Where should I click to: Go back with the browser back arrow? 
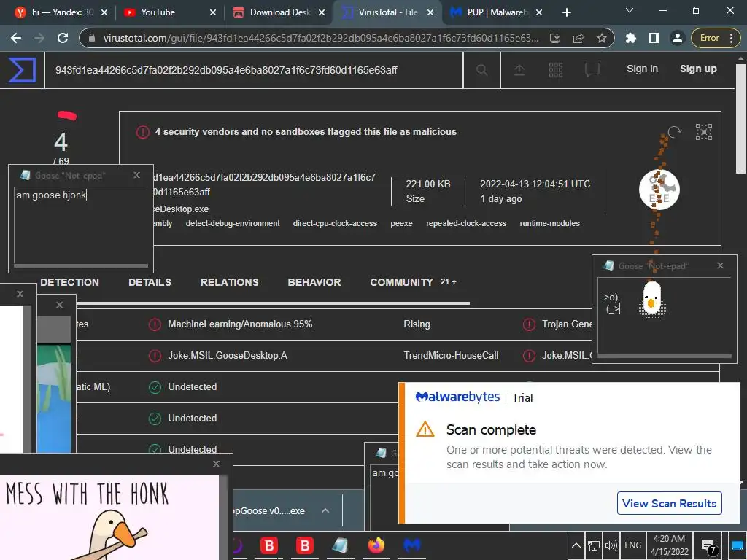(16, 38)
